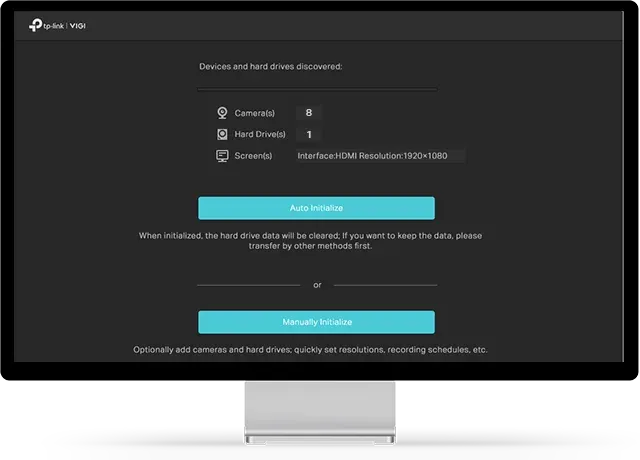Select the Hard Drive(s) count field showing 1
The width and height of the screenshot is (640, 460).
pos(309,134)
